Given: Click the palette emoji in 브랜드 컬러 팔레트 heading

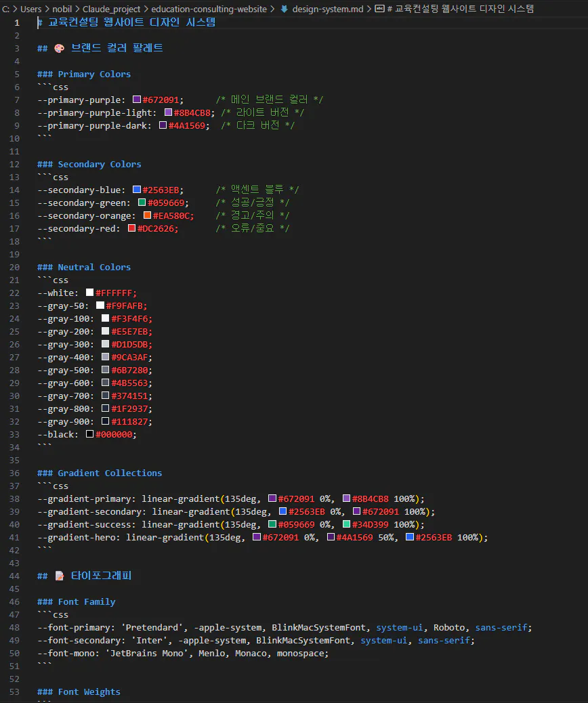Looking at the screenshot, I should (59, 48).
